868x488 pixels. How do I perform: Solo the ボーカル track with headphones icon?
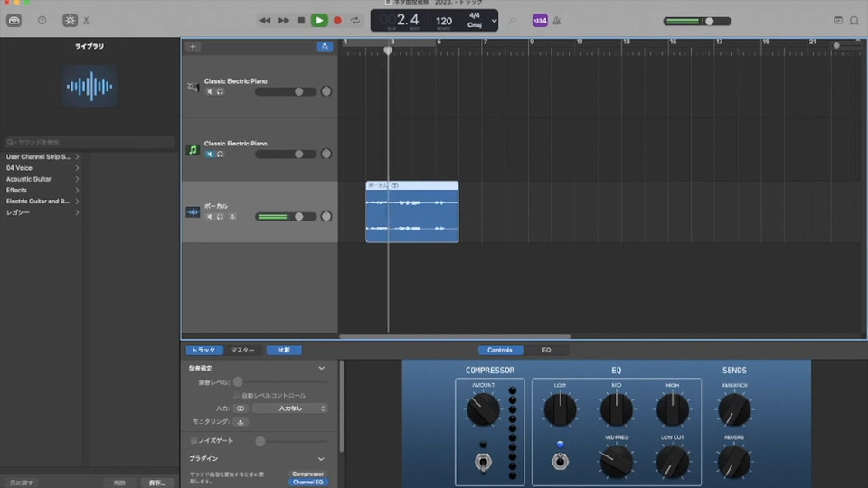220,217
